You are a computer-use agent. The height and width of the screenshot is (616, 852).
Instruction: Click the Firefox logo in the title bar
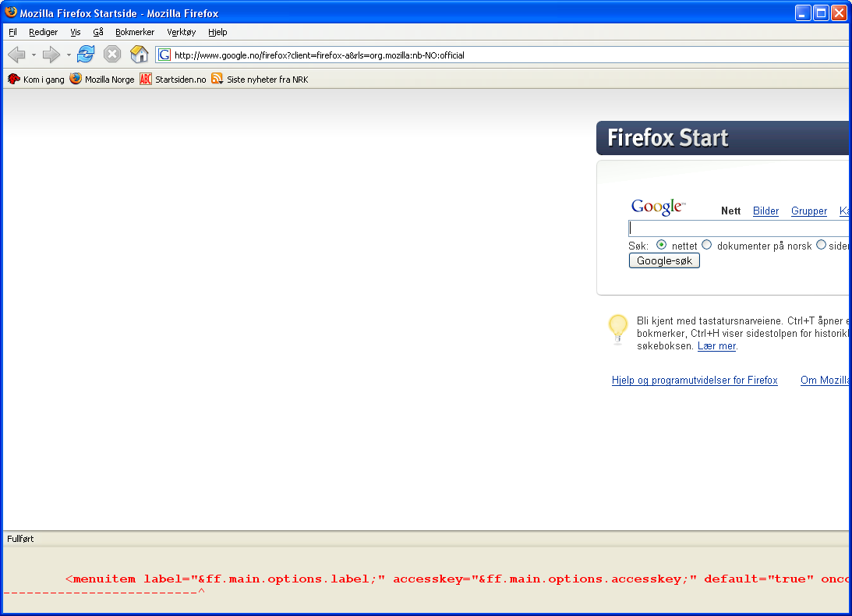point(11,12)
